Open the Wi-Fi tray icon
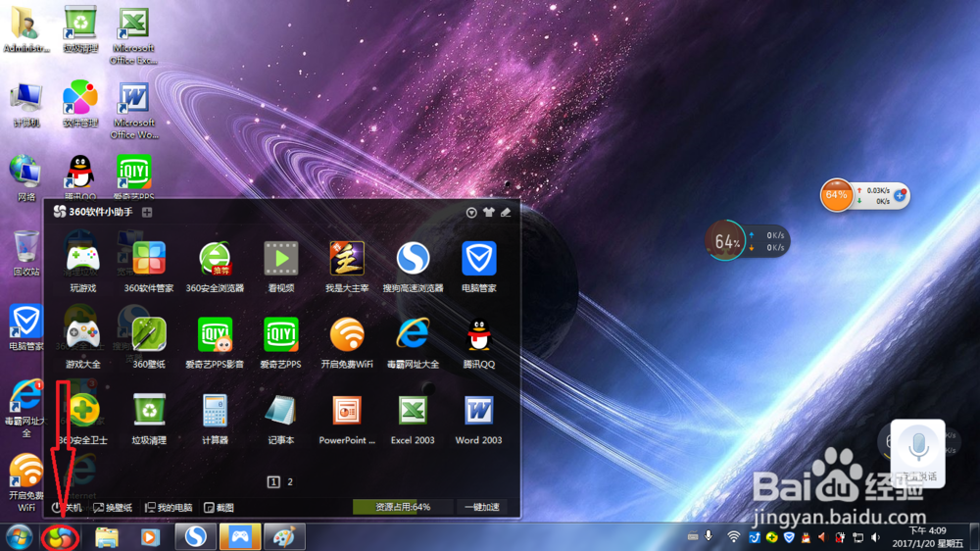The height and width of the screenshot is (551, 980). pyautogui.click(x=734, y=536)
